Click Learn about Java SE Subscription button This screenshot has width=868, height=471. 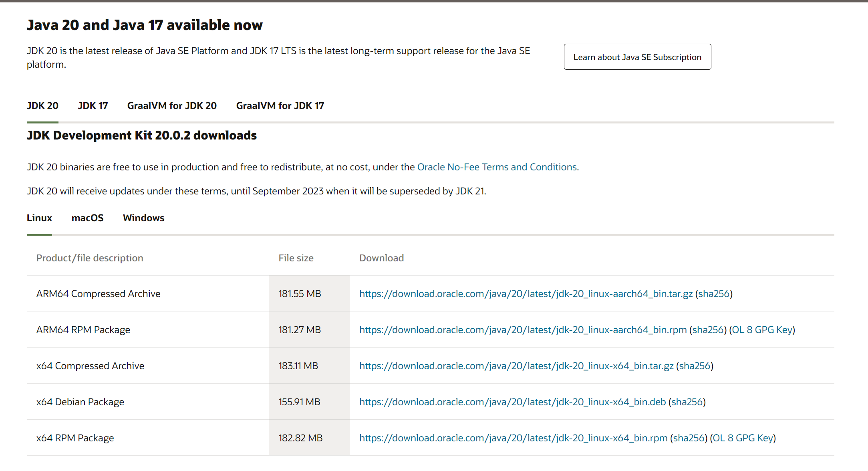tap(637, 57)
